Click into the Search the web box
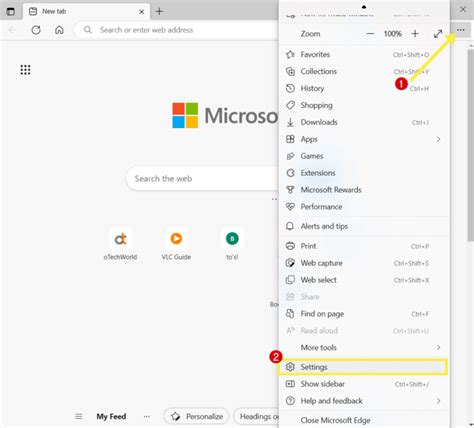 tap(202, 179)
